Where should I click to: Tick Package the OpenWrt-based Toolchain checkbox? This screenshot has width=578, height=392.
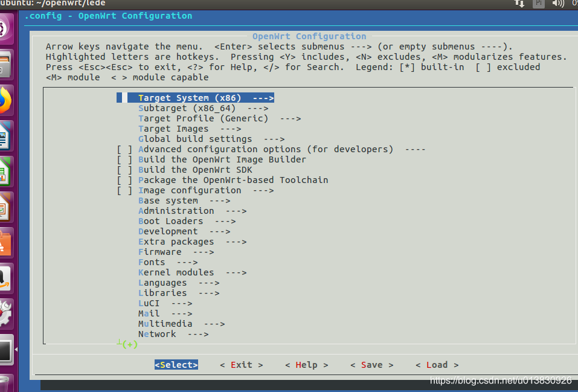click(x=124, y=181)
